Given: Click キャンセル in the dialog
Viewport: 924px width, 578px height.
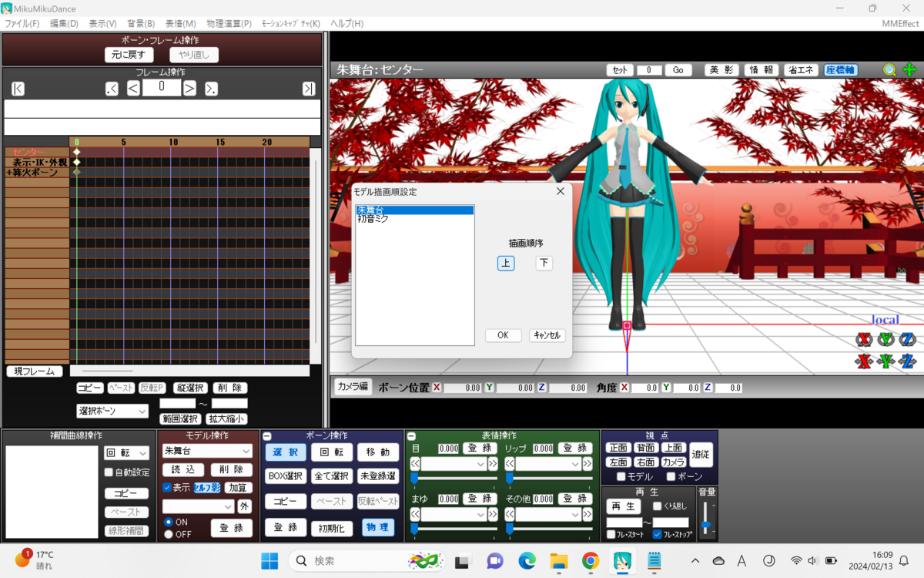Looking at the screenshot, I should pos(547,335).
